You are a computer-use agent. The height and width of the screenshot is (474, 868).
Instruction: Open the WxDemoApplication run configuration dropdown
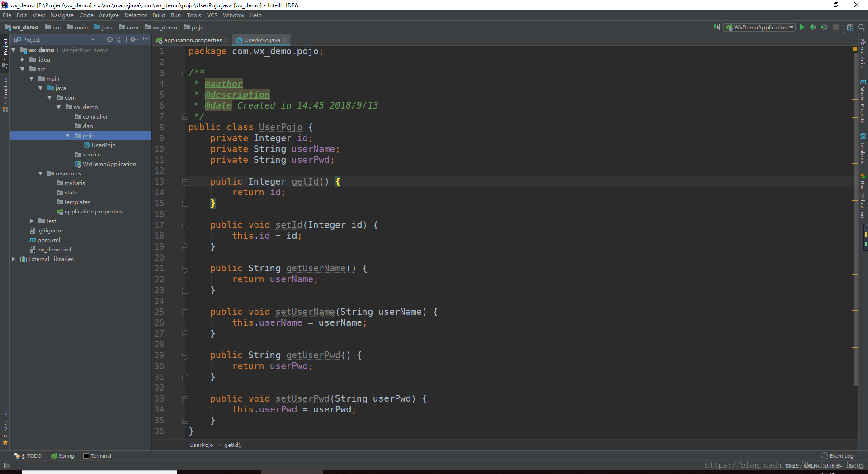pos(759,27)
